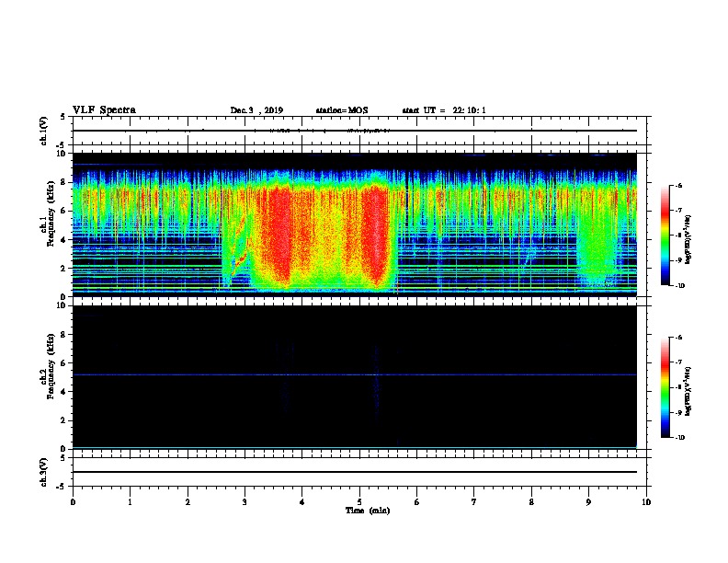Click the "1" tick label on the time axis
Image resolution: width=728 pixels, height=563 pixels.
coord(131,502)
